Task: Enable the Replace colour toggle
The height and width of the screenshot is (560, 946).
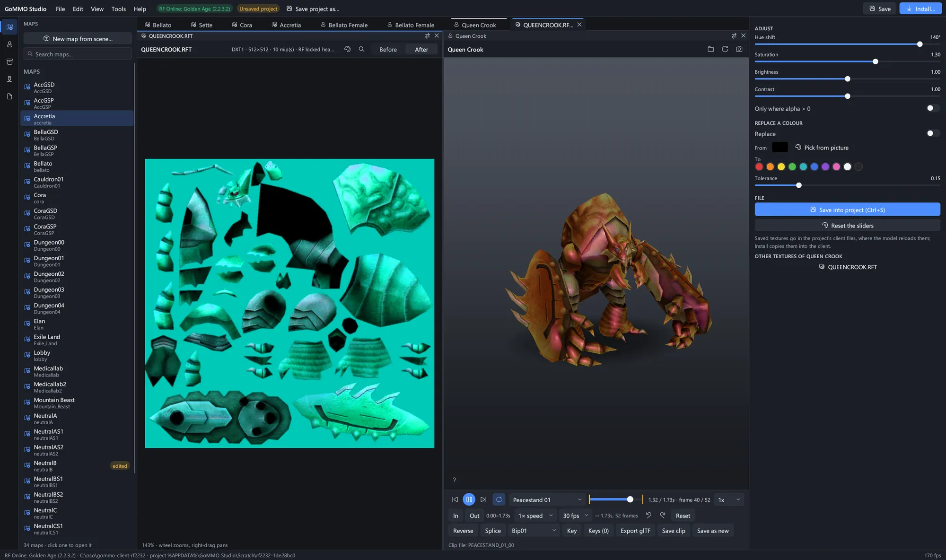Action: 933,133
